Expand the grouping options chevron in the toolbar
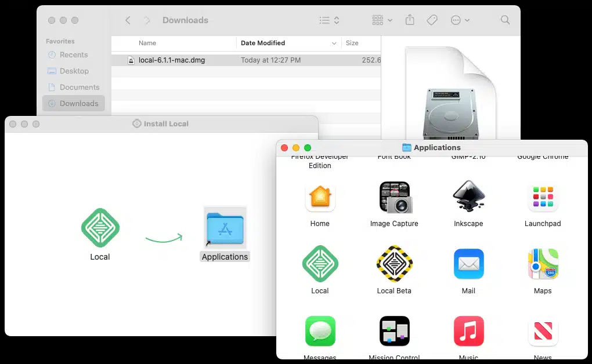This screenshot has height=364, width=592. pos(389,20)
